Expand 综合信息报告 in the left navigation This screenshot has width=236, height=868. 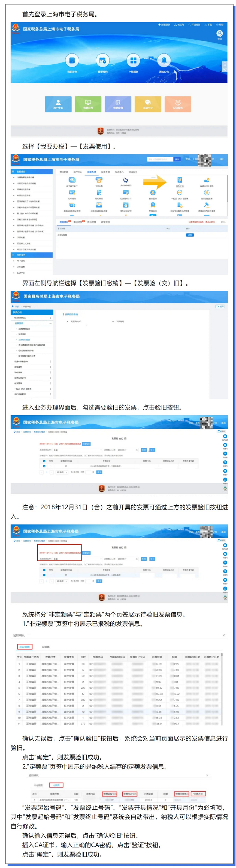pyautogui.click(x=32, y=318)
